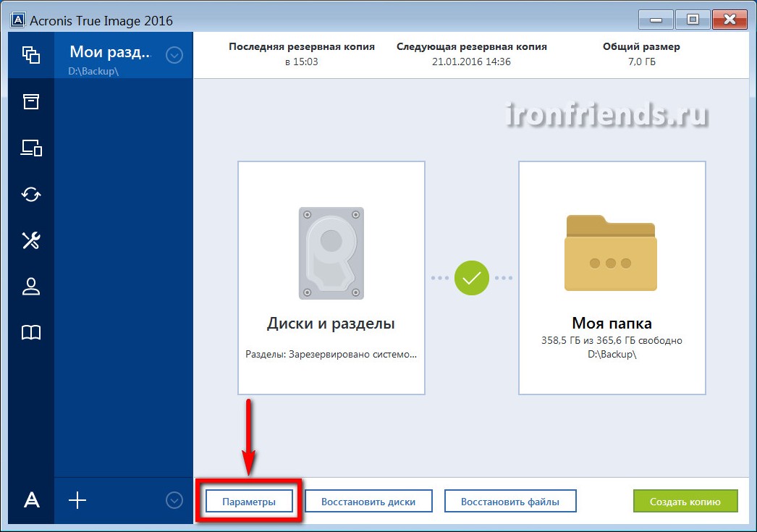Open the Archive icon in sidebar
Viewport: 757px width, 532px height.
30,101
